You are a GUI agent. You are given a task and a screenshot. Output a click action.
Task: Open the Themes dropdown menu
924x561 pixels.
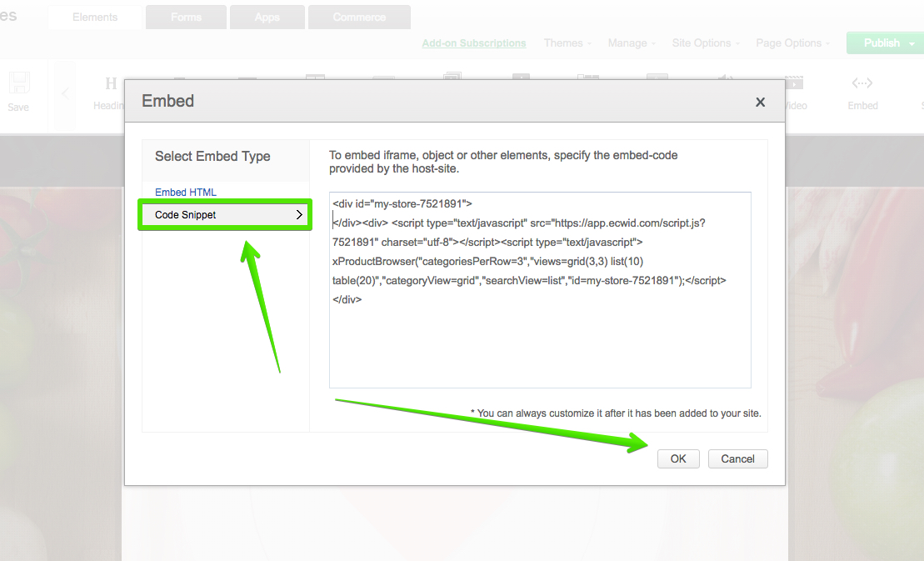pyautogui.click(x=567, y=43)
